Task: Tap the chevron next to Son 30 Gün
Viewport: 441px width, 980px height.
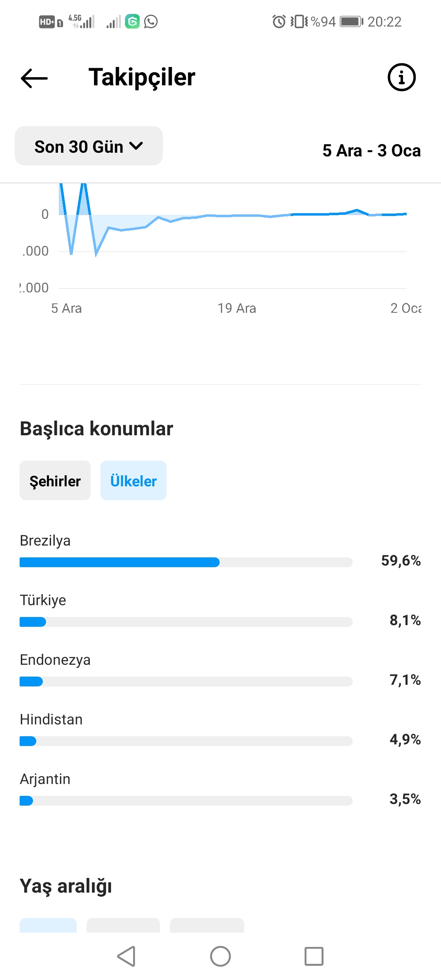Action: click(136, 146)
